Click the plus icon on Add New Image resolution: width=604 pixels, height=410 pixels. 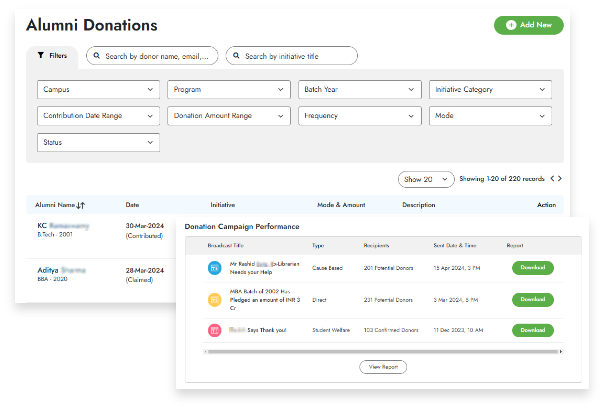pyautogui.click(x=512, y=25)
